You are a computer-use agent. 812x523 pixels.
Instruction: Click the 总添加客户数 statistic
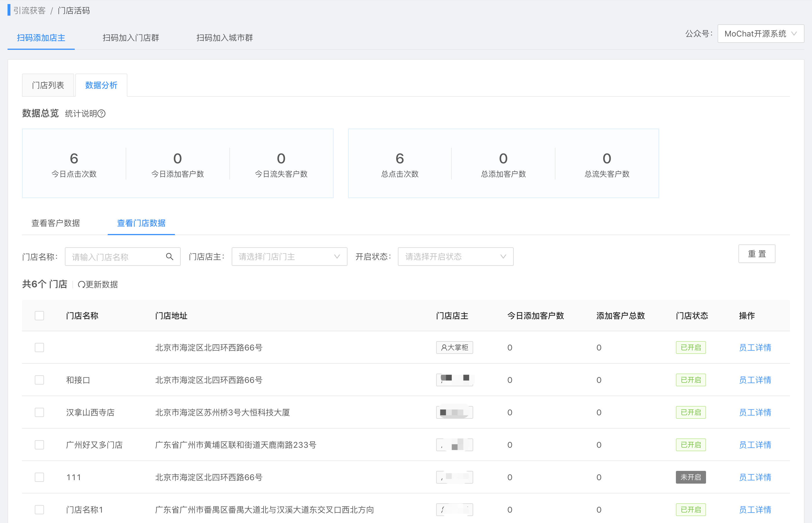tap(503, 165)
